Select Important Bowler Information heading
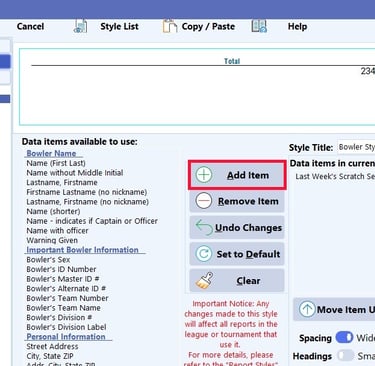Image resolution: width=375 pixels, height=366 pixels. click(x=82, y=250)
